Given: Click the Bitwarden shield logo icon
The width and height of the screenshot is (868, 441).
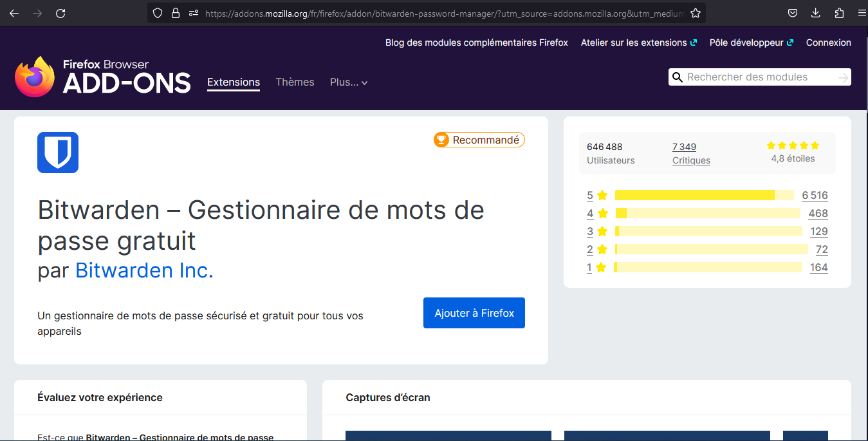Looking at the screenshot, I should point(58,153).
